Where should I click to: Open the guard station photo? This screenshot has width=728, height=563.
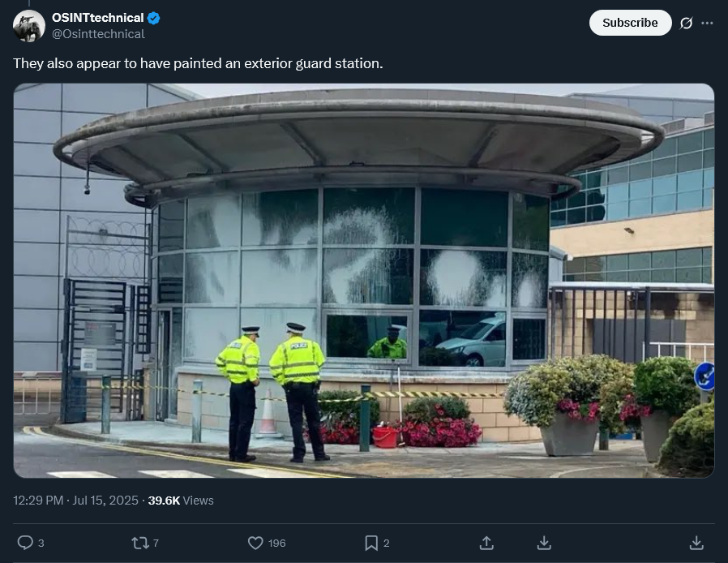(364, 281)
